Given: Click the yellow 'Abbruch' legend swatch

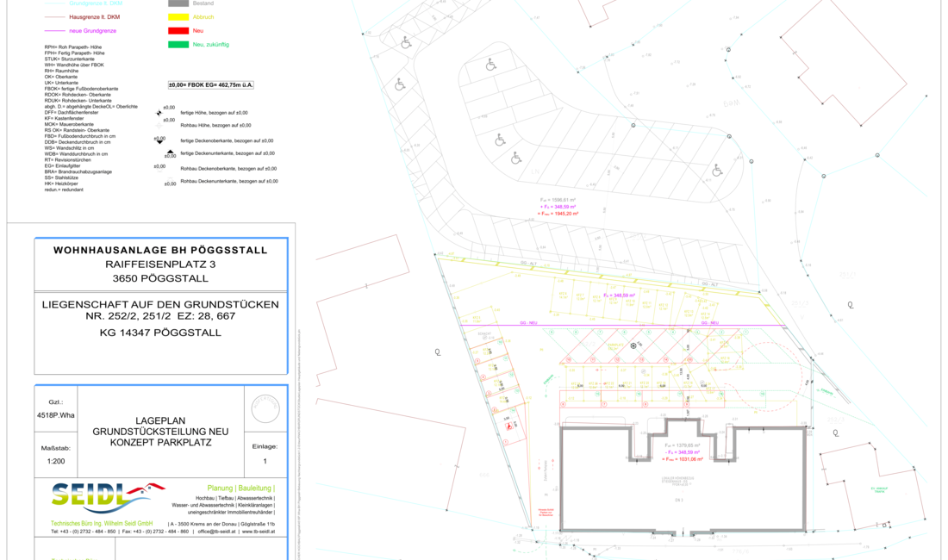Looking at the screenshot, I should point(178,17).
